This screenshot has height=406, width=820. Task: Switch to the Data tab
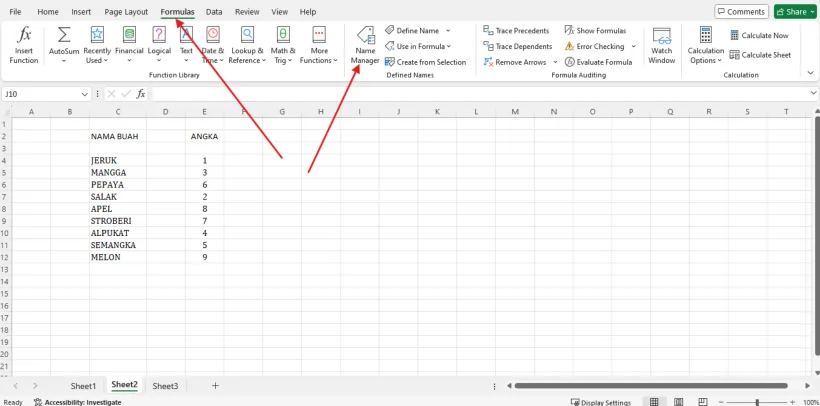click(214, 12)
